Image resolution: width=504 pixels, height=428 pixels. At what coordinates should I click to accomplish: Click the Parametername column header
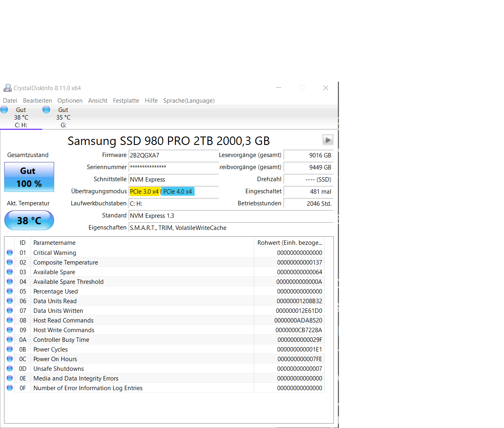(142, 243)
